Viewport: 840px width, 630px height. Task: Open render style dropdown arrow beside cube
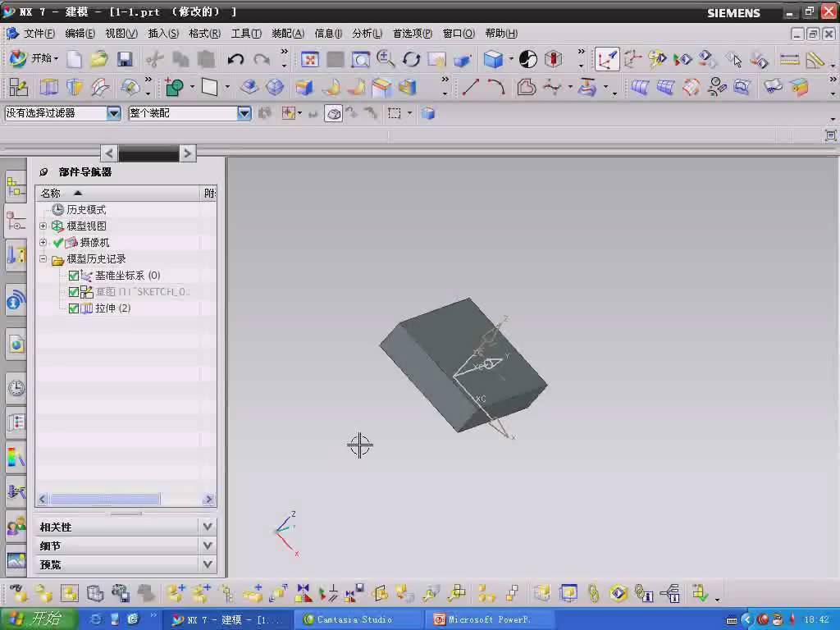coord(511,59)
